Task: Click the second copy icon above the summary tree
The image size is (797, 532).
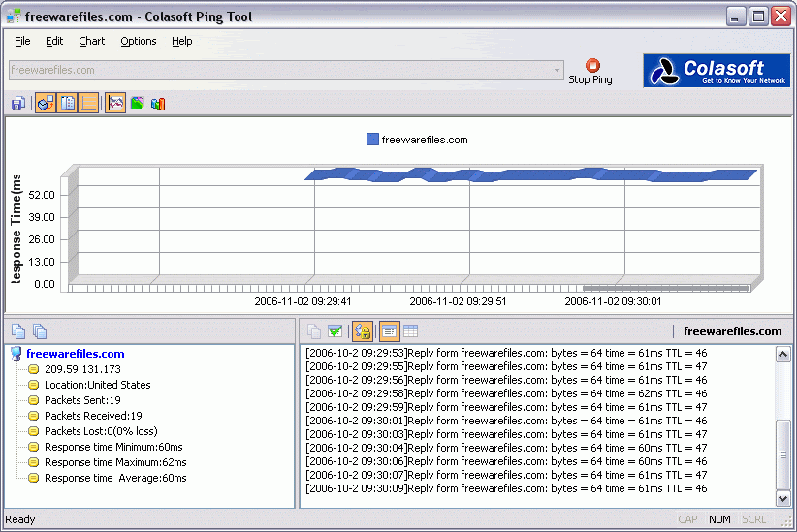Action: click(40, 331)
